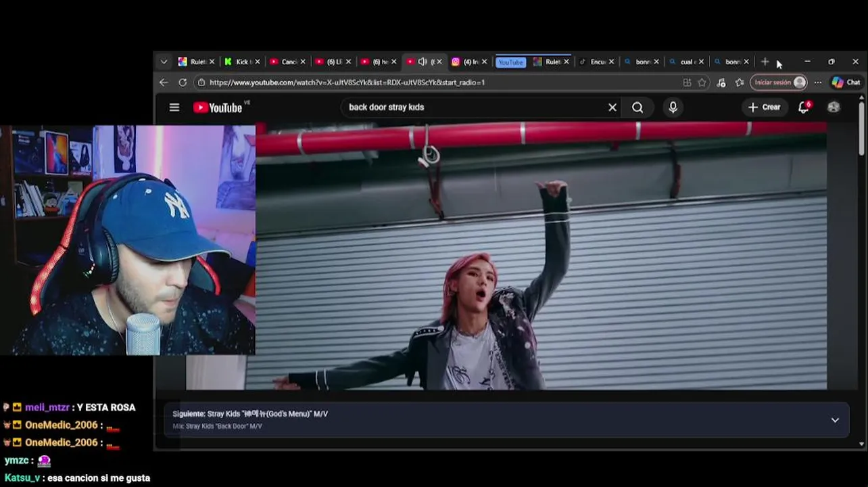Click the Crear button
Image resolution: width=868 pixels, height=487 pixels.
[x=765, y=107]
